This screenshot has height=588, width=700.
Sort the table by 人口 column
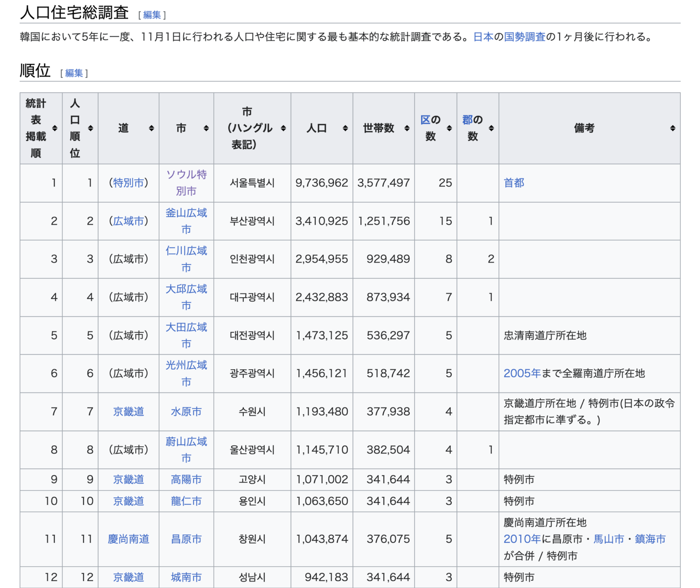(x=346, y=128)
